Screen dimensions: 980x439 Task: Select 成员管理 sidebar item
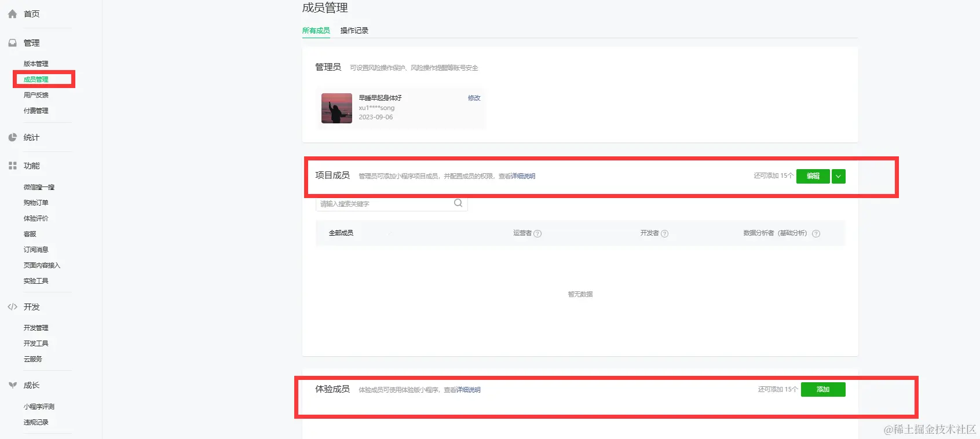pos(36,79)
